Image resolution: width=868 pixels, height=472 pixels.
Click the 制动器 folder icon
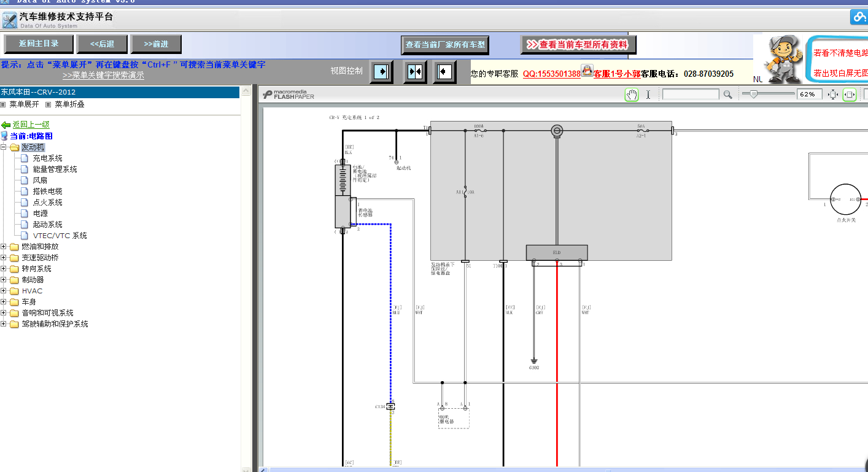[15, 280]
